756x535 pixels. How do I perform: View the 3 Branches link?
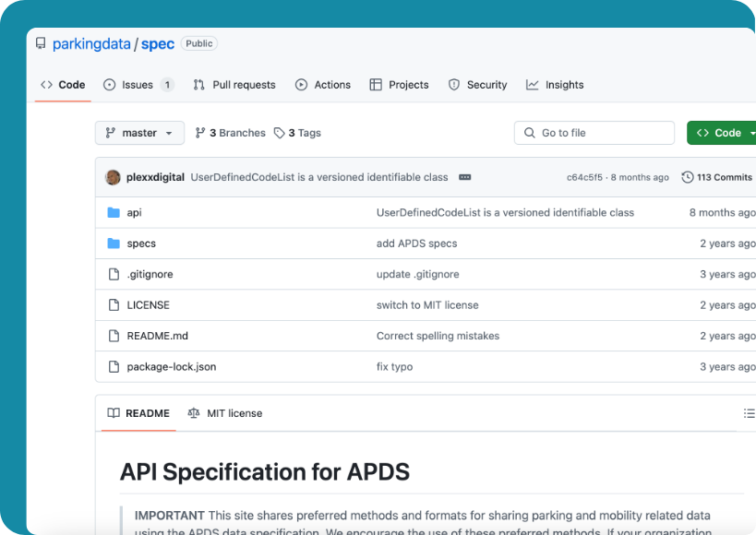[231, 133]
